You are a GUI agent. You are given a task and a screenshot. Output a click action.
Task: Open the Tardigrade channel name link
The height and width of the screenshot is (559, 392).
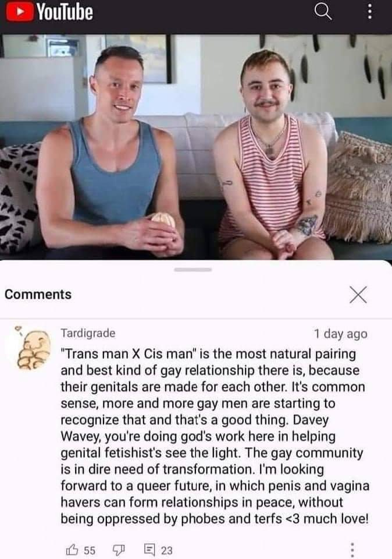[x=88, y=333]
